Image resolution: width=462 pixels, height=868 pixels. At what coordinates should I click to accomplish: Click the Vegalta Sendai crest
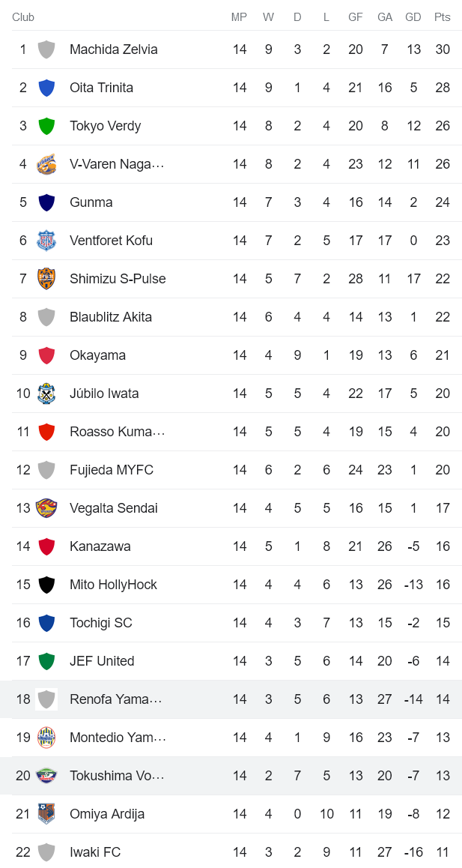click(46, 507)
